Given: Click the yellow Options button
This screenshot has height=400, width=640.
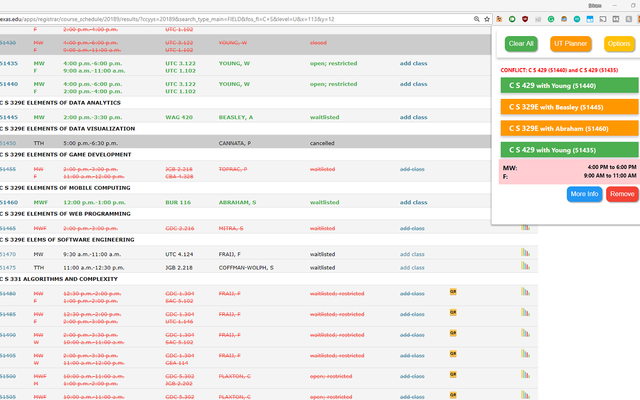Looking at the screenshot, I should [618, 44].
